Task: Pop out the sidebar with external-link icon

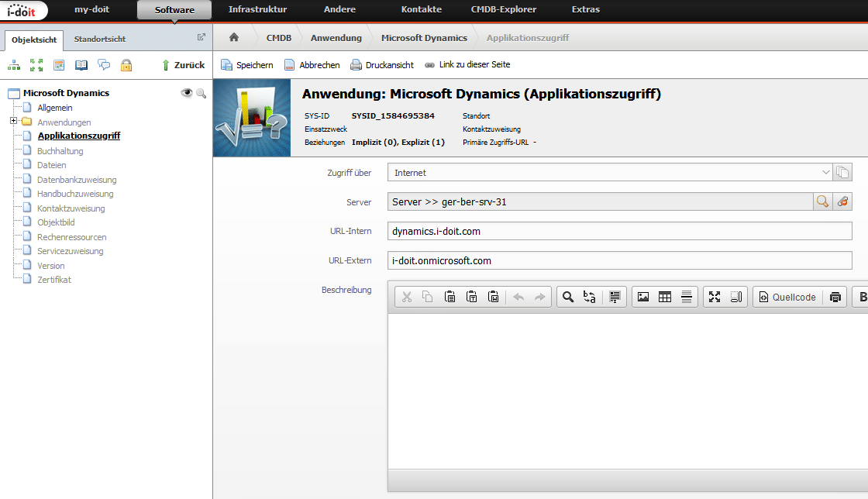Action: (201, 37)
